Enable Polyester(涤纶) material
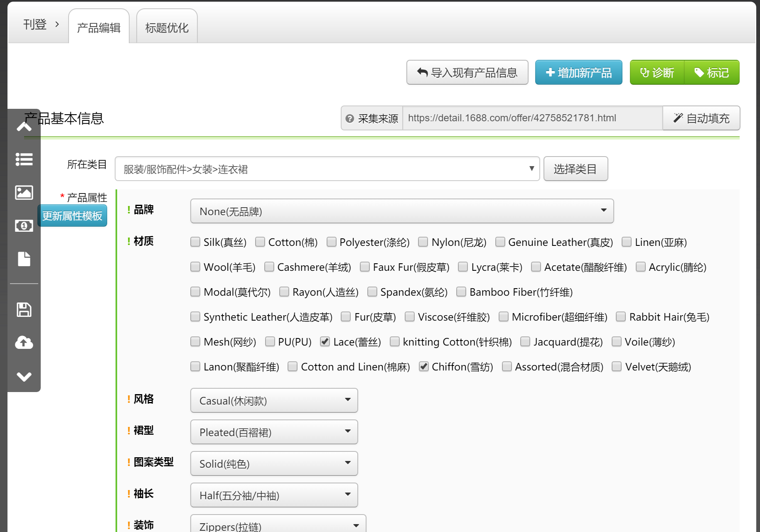Image resolution: width=760 pixels, height=532 pixels. click(x=332, y=242)
